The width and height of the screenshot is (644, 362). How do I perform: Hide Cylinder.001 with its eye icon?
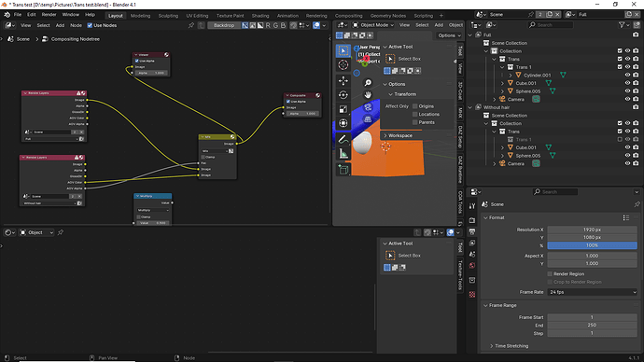[627, 76]
